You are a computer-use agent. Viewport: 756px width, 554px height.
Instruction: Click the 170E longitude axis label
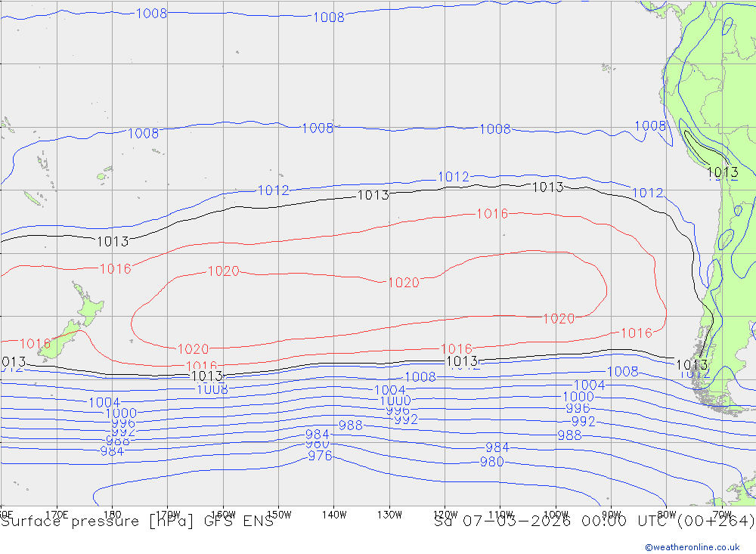[x=57, y=515]
